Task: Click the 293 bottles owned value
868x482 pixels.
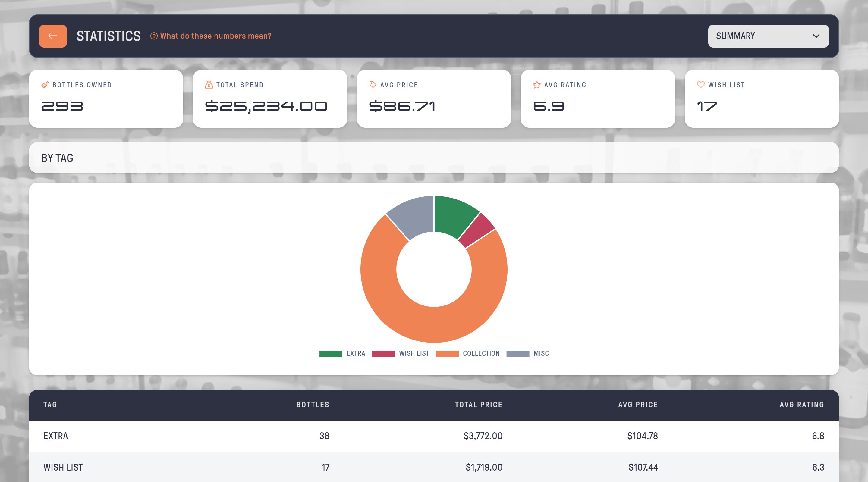Action: click(62, 106)
